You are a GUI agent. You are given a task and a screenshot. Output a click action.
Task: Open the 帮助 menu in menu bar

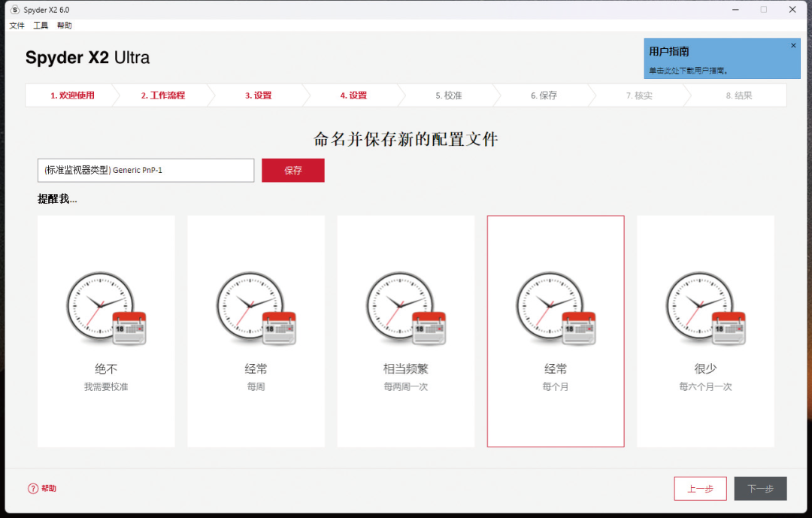point(65,26)
